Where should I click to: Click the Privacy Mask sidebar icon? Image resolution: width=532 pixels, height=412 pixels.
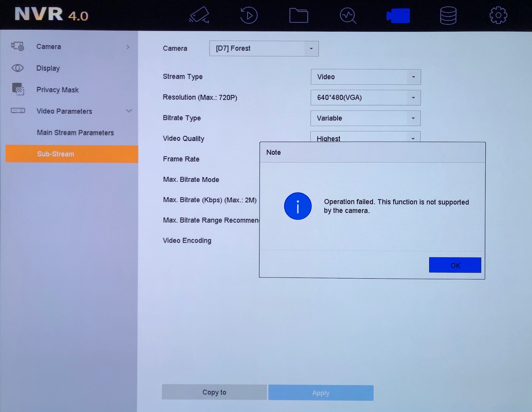[18, 89]
